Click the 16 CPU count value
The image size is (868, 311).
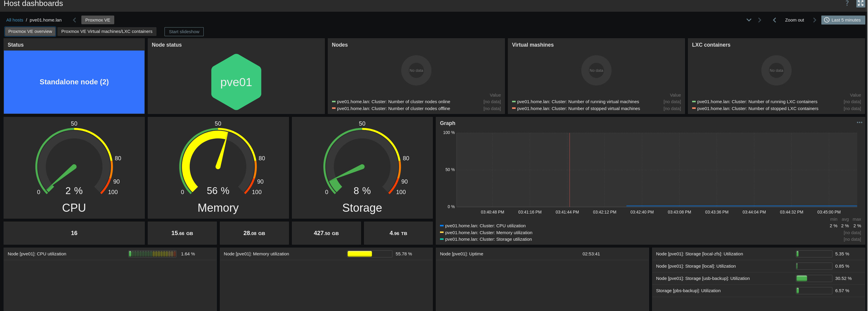(74, 233)
